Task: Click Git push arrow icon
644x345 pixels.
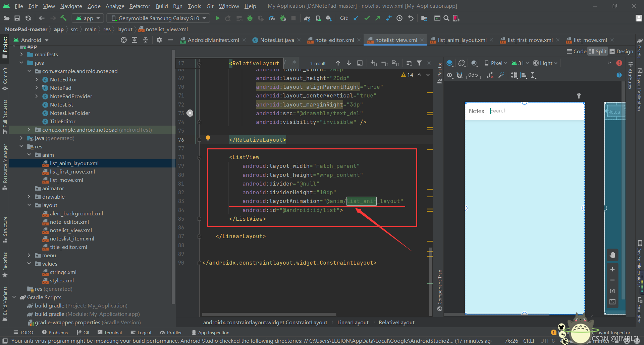Action: pyautogui.click(x=378, y=18)
